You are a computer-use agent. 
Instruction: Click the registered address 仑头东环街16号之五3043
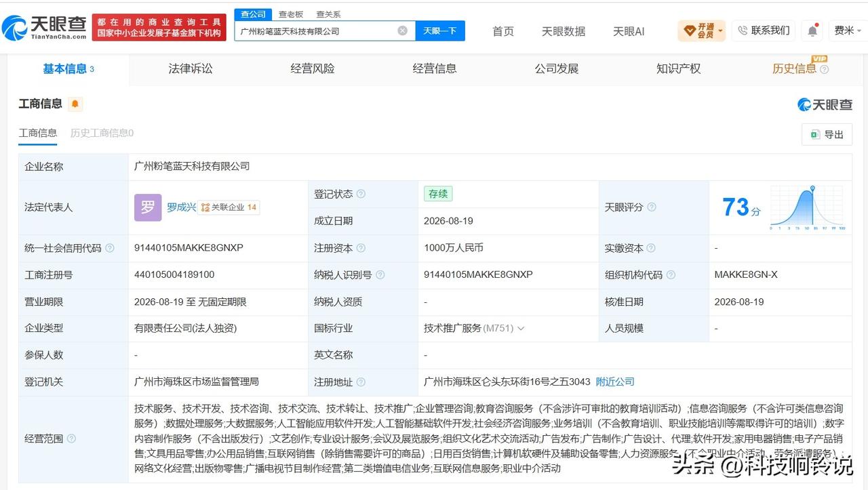coord(507,382)
